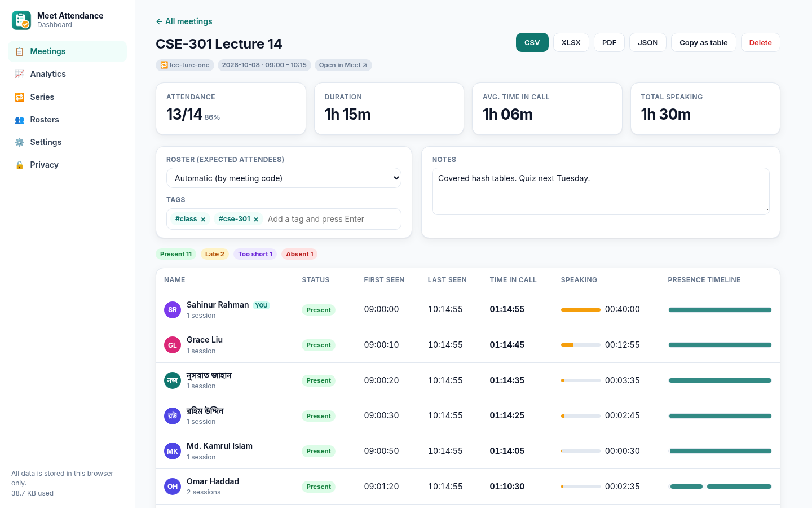
Task: Click Copy as table button
Action: pyautogui.click(x=703, y=42)
